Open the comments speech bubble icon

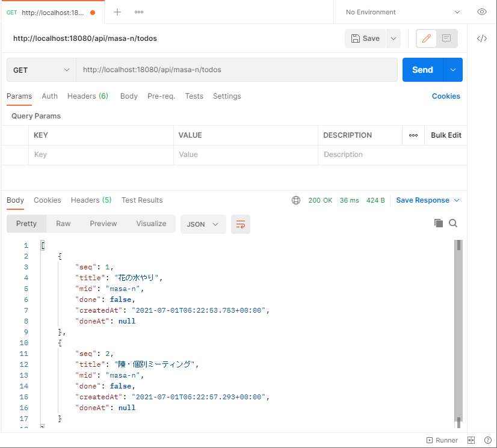446,38
